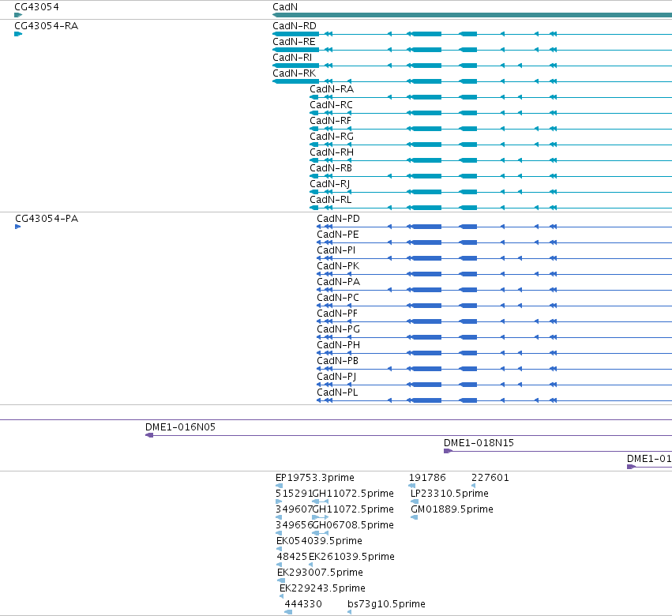Pick the CadN-PG polypeptide

pos(339,329)
